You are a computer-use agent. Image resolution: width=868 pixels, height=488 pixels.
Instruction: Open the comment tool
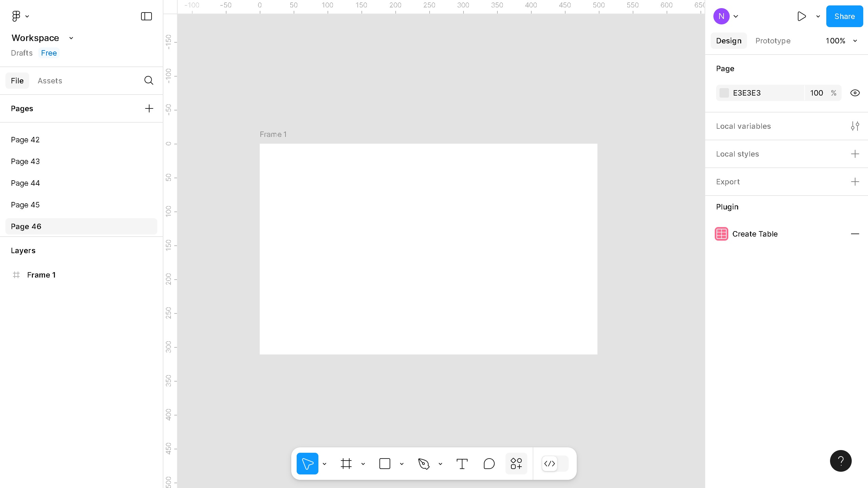489,463
